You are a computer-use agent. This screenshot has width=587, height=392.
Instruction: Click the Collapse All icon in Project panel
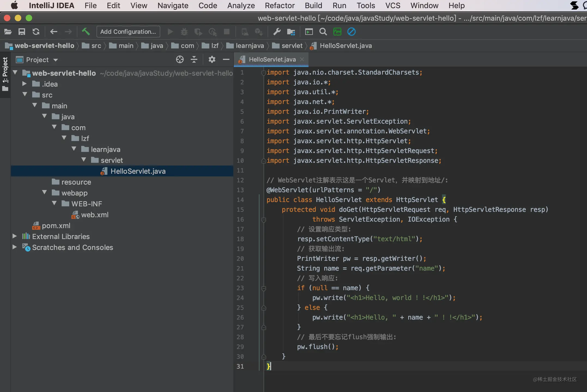tap(194, 59)
